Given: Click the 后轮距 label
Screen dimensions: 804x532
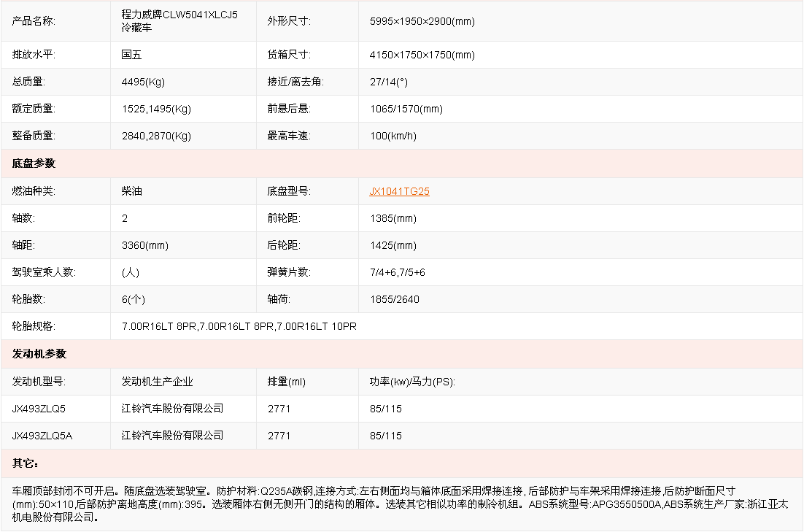Looking at the screenshot, I should tap(284, 245).
